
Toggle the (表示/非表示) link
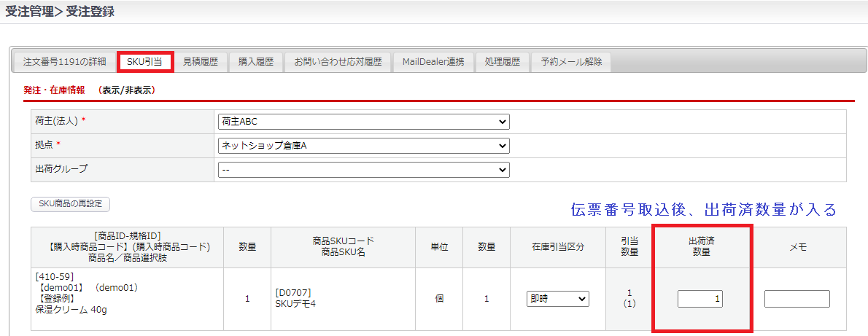(x=128, y=90)
